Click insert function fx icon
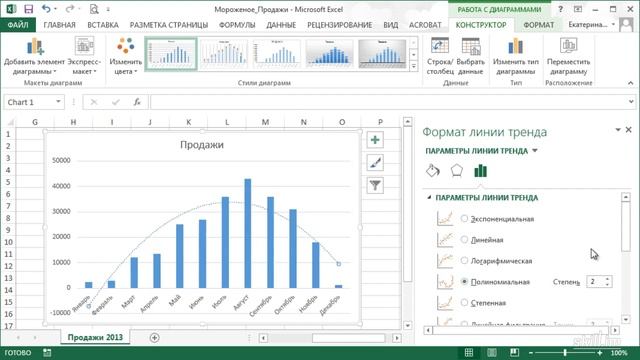 click(137, 102)
